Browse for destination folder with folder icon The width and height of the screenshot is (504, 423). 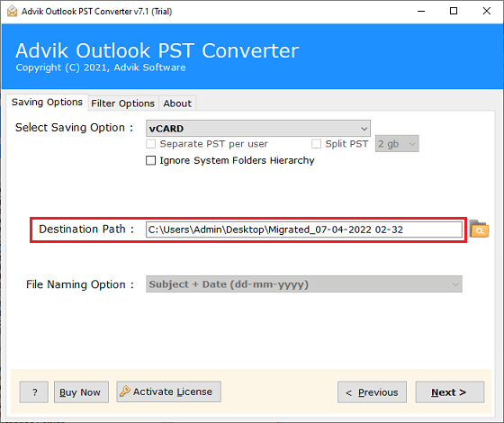(x=479, y=229)
